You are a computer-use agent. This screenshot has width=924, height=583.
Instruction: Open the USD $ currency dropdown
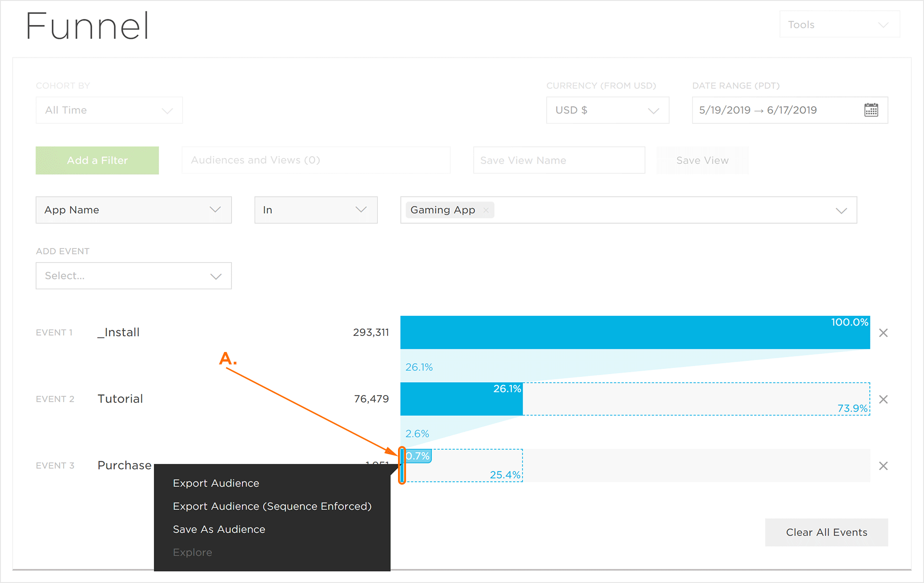(607, 110)
